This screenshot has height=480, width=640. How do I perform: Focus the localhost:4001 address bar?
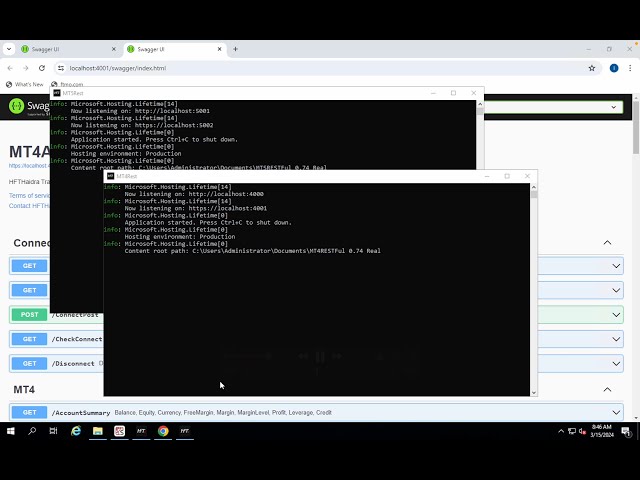click(x=327, y=68)
